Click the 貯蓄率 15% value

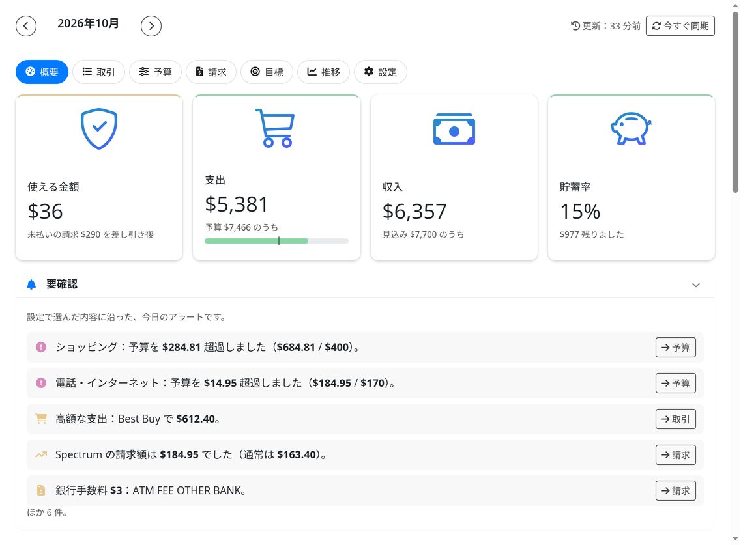tap(580, 212)
